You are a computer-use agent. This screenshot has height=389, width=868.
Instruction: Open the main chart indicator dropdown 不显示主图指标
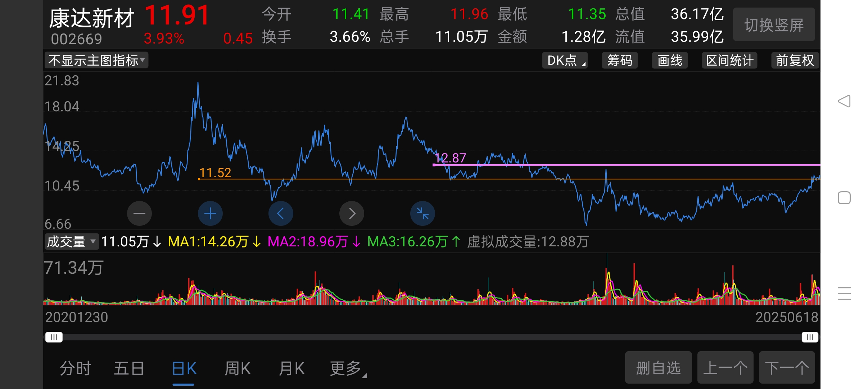point(96,60)
